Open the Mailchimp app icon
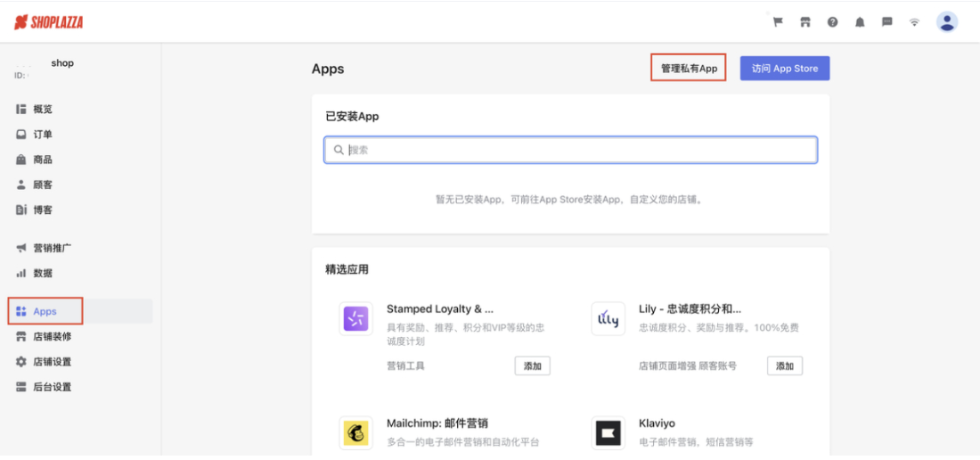Viewport: 980px width, 460px height. (x=355, y=432)
